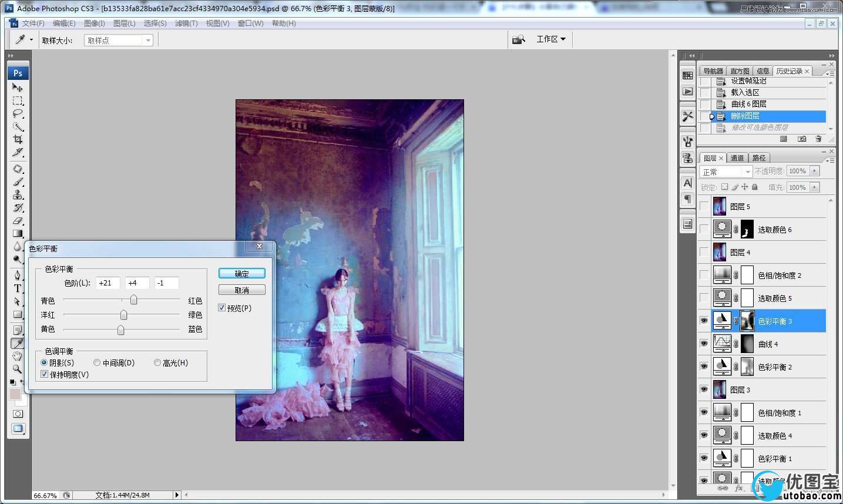Select the Clone Stamp tool
The image size is (843, 504).
[18, 195]
